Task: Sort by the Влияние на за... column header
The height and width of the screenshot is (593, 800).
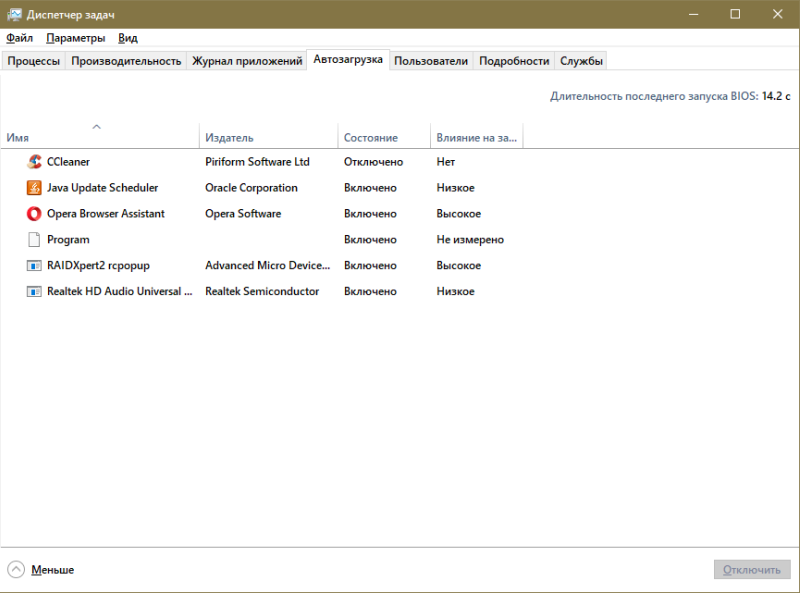Action: click(477, 136)
